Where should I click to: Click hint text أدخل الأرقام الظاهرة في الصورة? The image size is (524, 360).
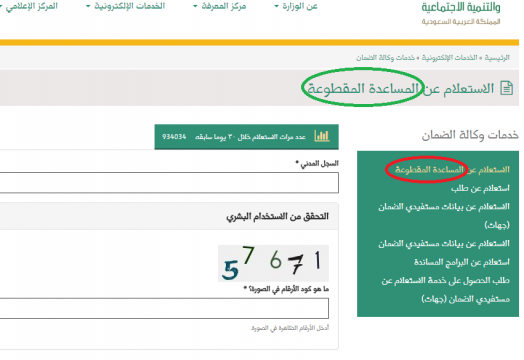tap(290, 328)
